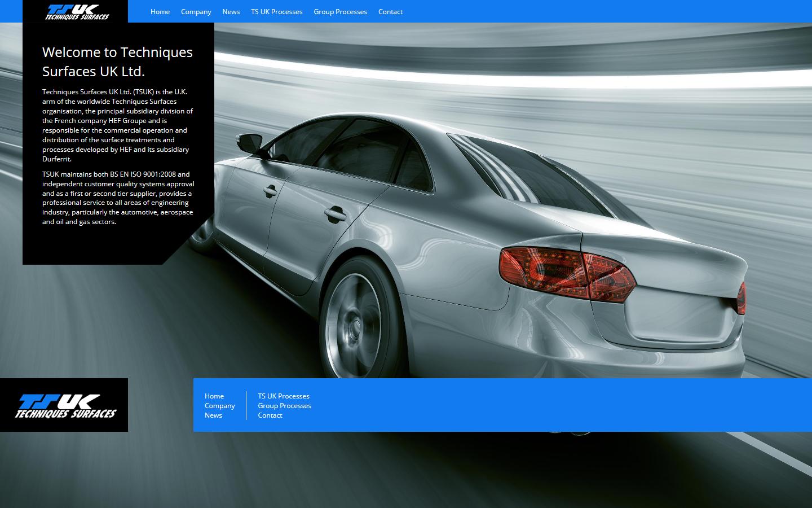Select Company from the top navigation bar
Viewport: 812px width, 508px height.
tap(196, 11)
